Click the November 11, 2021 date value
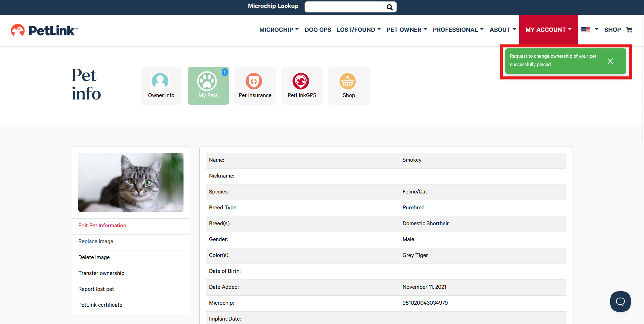Image resolution: width=644 pixels, height=324 pixels. click(x=424, y=287)
